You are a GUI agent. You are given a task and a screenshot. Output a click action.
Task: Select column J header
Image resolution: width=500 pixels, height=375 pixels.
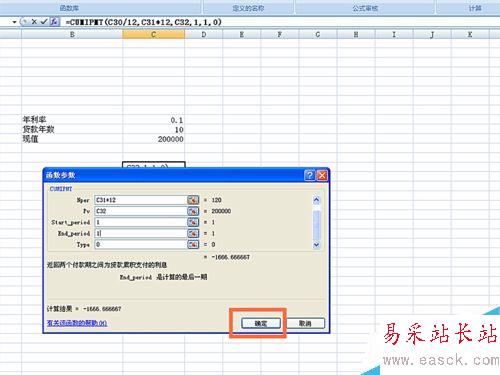(432, 34)
